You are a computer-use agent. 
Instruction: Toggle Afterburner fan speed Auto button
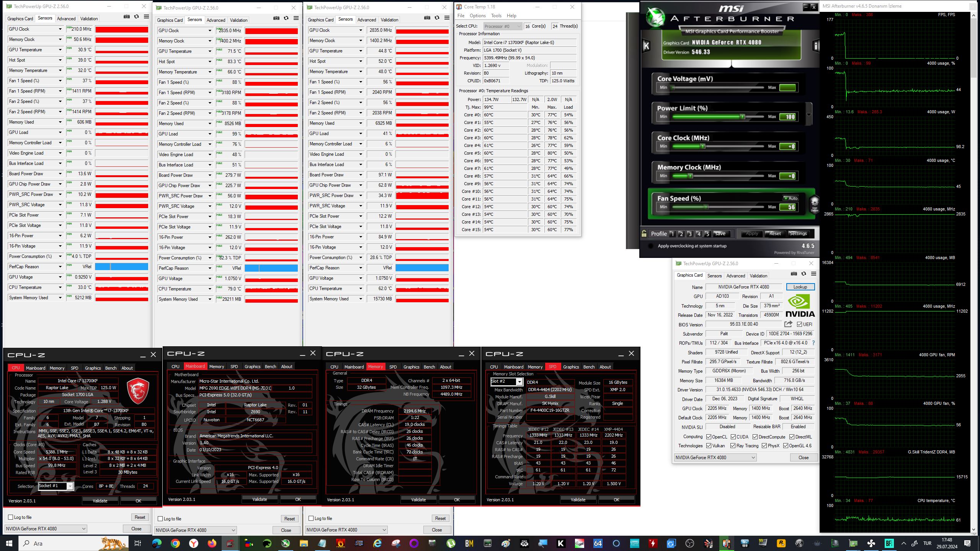coord(791,198)
